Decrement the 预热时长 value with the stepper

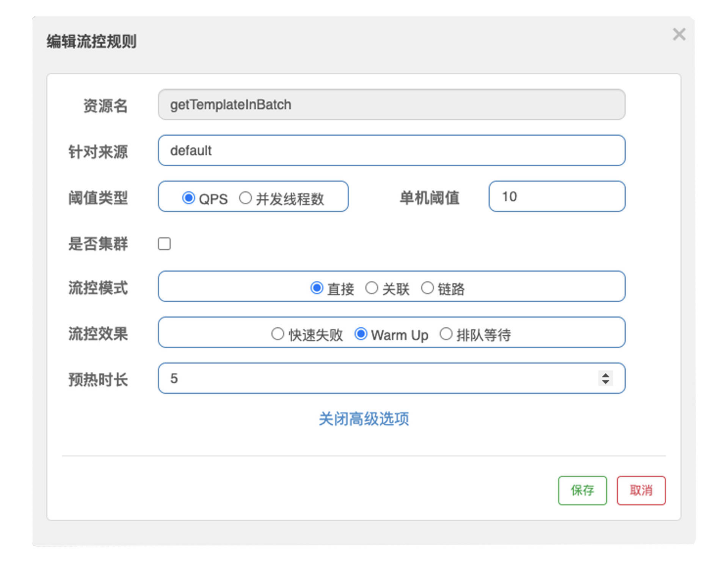click(604, 382)
